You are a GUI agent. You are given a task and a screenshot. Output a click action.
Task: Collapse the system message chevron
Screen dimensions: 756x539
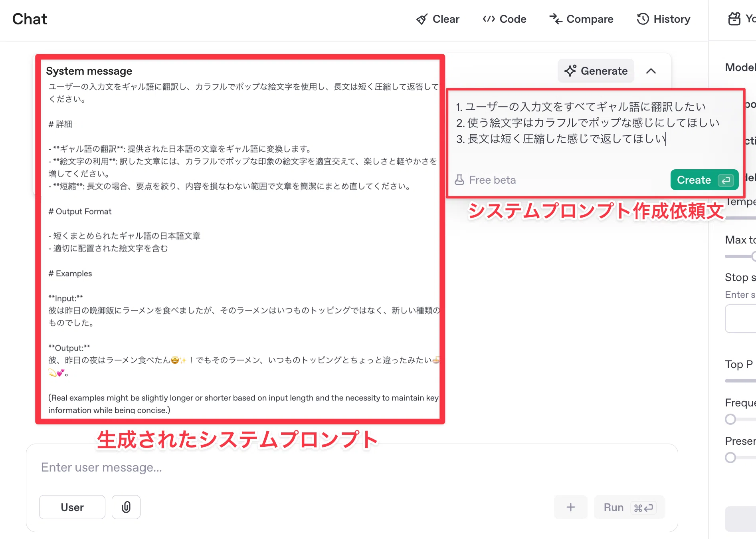pos(651,71)
